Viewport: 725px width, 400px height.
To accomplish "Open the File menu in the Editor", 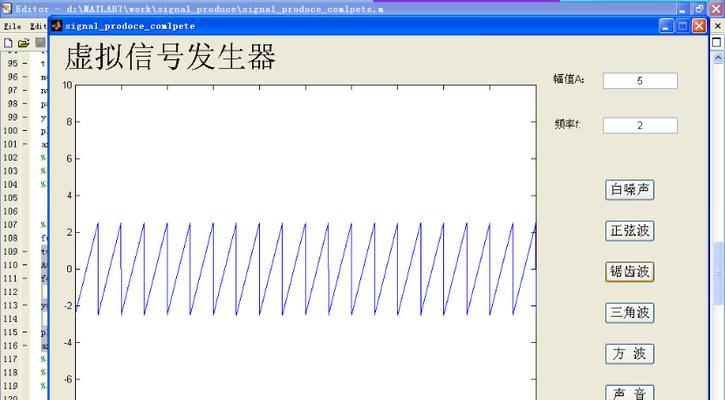I will [12, 26].
